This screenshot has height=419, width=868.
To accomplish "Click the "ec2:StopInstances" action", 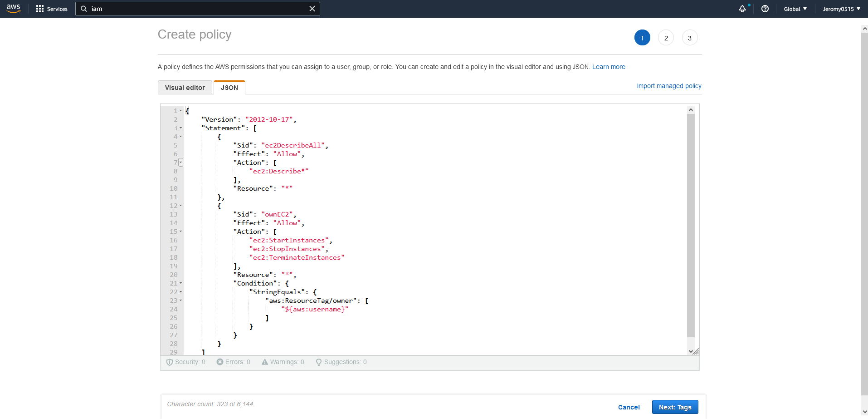I will (x=287, y=249).
